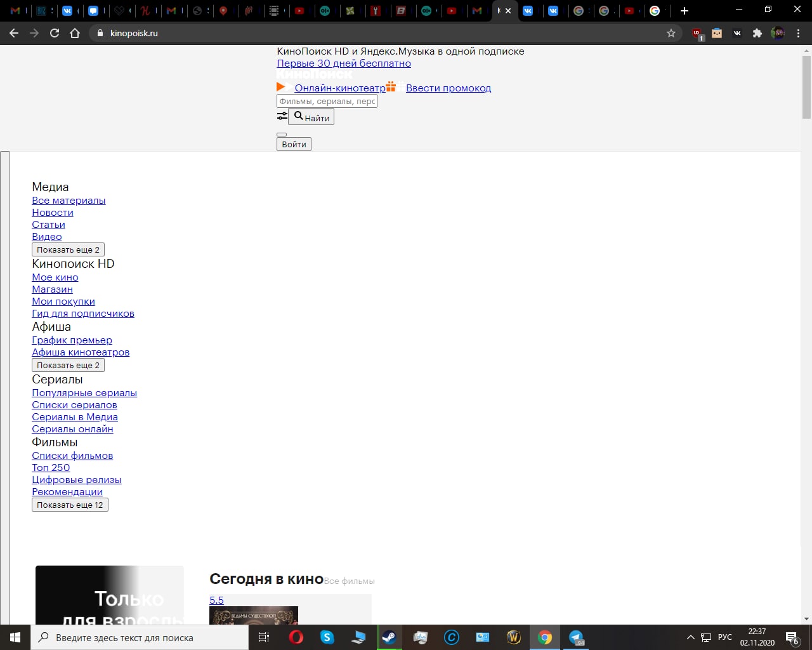The width and height of the screenshot is (812, 650).
Task: Open График премьер link
Action: pos(72,340)
